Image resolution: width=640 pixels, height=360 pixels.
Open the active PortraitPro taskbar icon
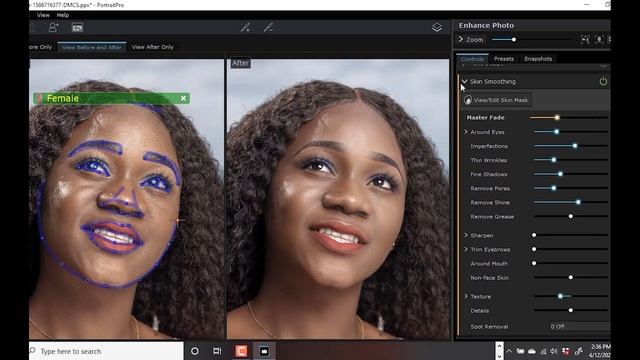tap(264, 351)
